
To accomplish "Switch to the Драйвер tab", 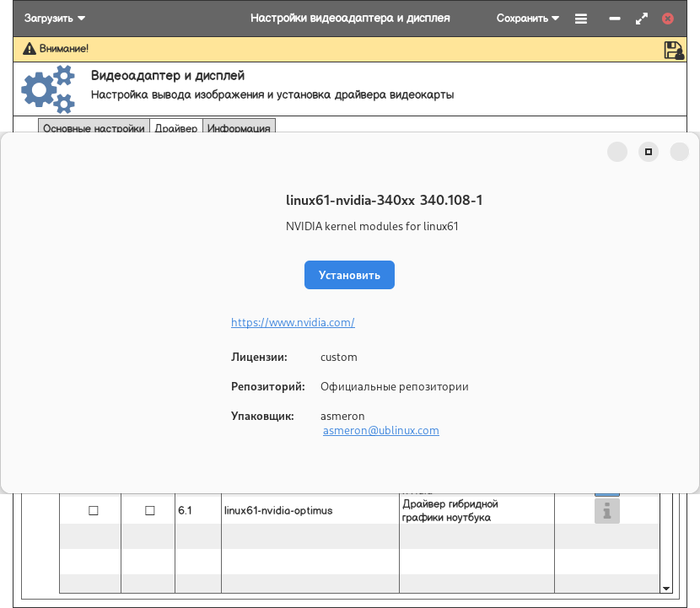I will coord(176,126).
